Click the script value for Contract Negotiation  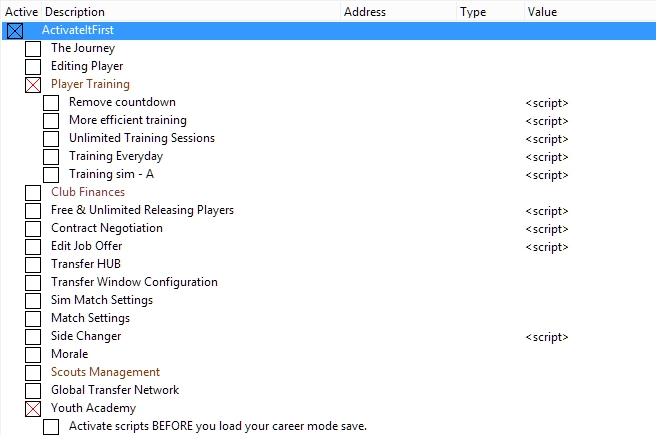coord(546,229)
